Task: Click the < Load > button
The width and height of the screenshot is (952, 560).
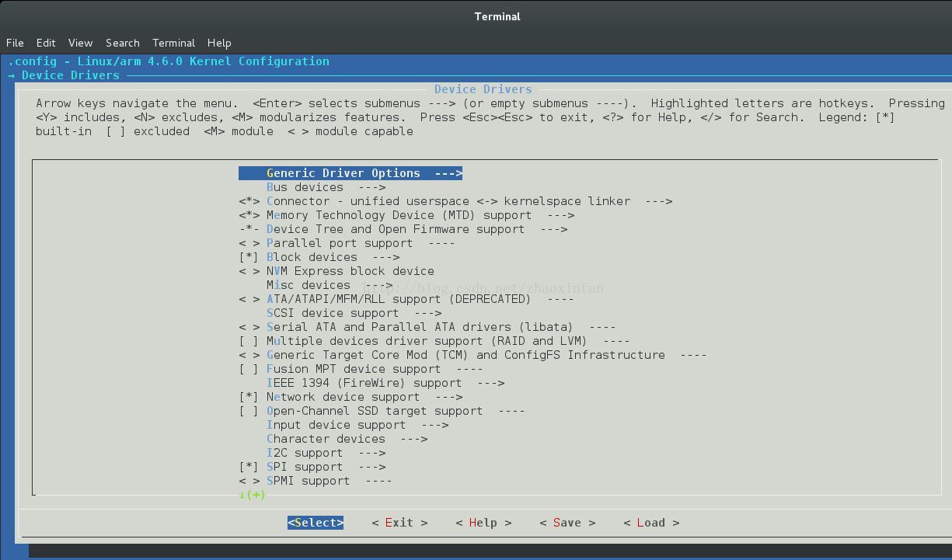Action: (x=651, y=523)
